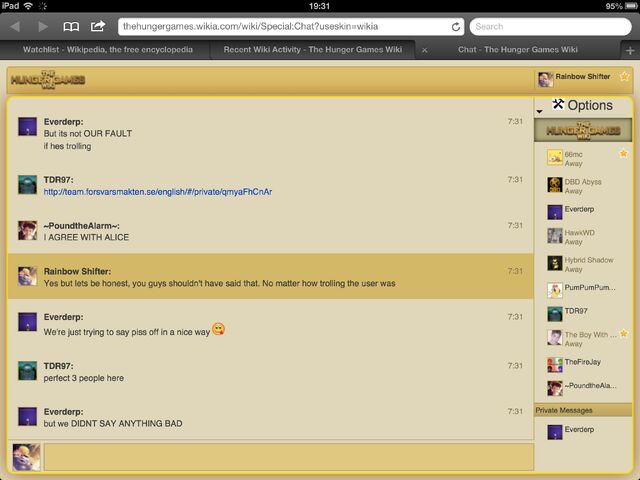Select DBD Abyss avatar in user list
This screenshot has height=480, width=640.
click(555, 185)
